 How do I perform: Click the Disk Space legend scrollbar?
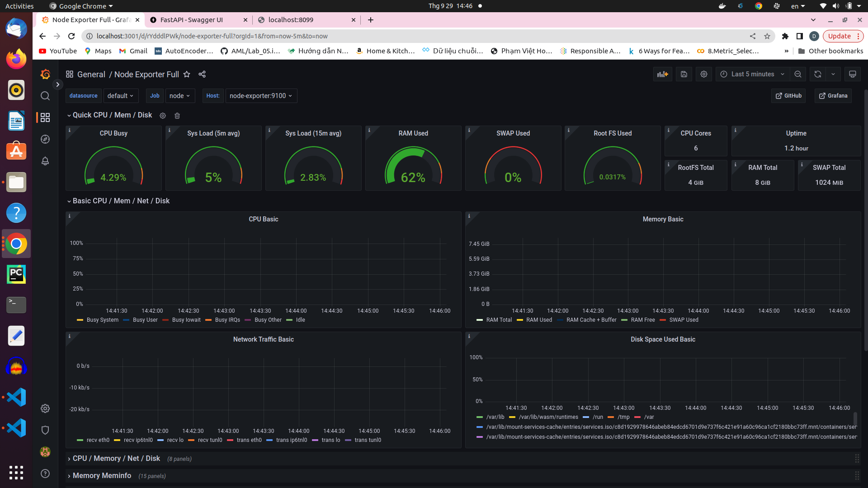point(855,419)
